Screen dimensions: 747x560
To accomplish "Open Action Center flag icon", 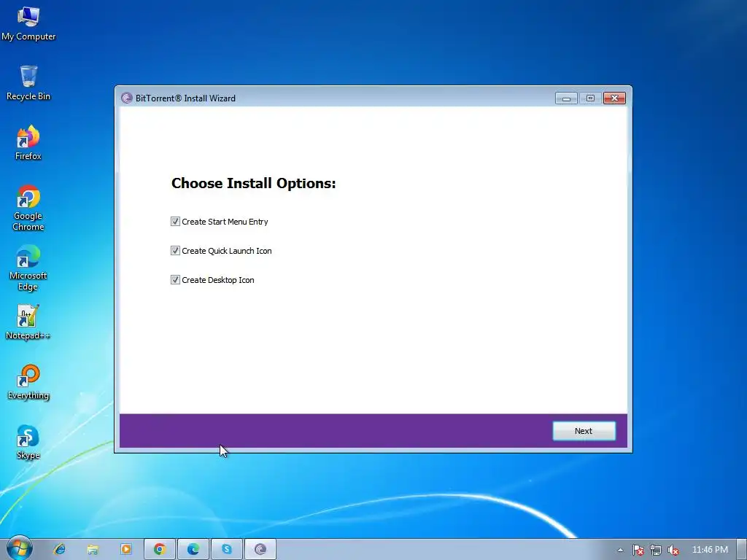I will coord(638,550).
